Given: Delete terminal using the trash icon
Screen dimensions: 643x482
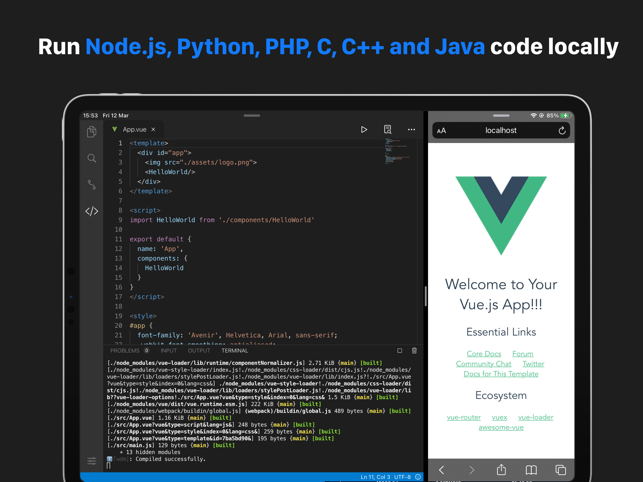Looking at the screenshot, I should click(x=415, y=351).
